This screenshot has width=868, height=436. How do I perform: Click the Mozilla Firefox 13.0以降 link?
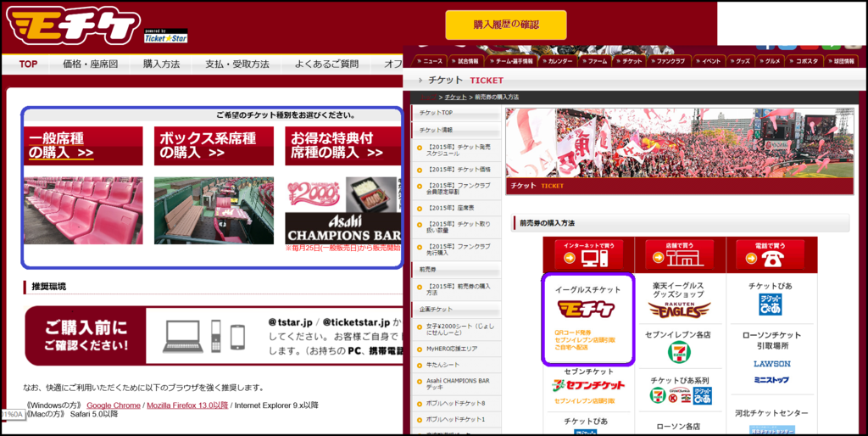pyautogui.click(x=187, y=405)
